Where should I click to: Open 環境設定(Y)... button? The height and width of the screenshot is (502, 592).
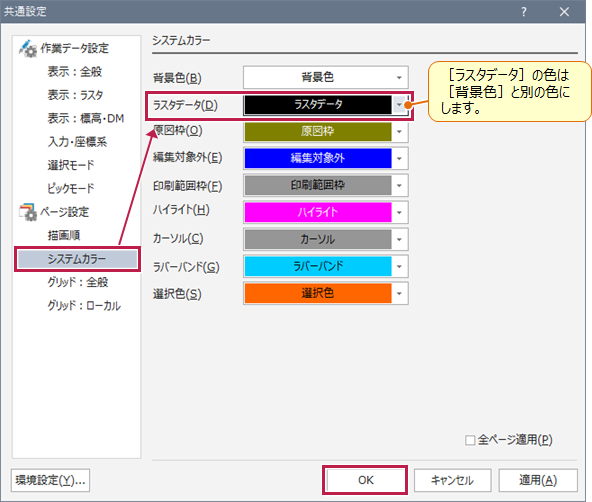pos(50,480)
